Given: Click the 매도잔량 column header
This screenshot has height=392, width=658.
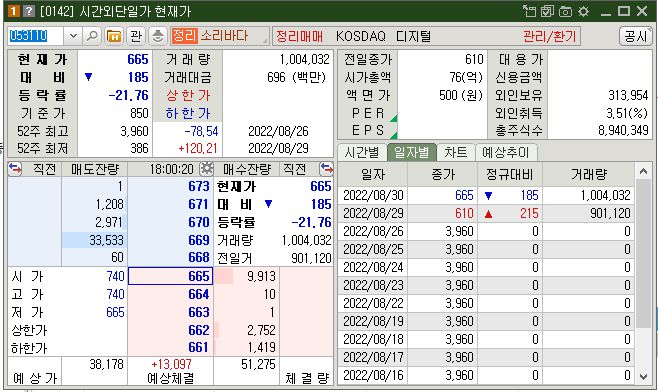Looking at the screenshot, I should [95, 169].
